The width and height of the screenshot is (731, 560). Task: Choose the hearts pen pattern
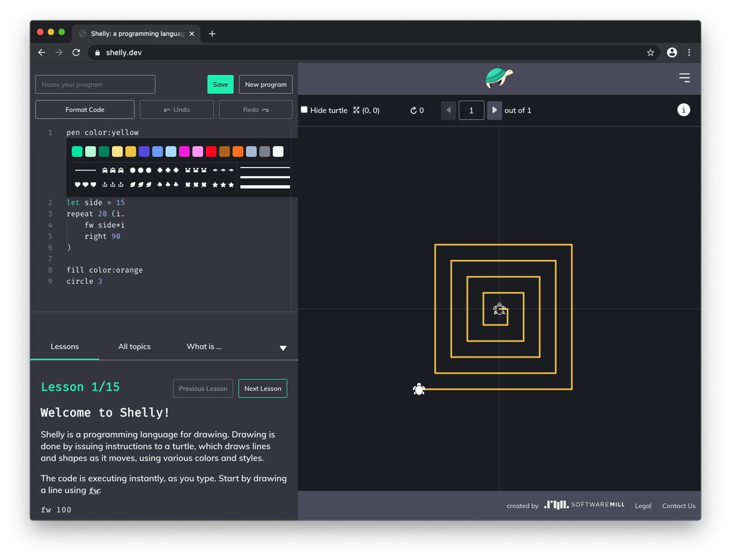point(85,184)
